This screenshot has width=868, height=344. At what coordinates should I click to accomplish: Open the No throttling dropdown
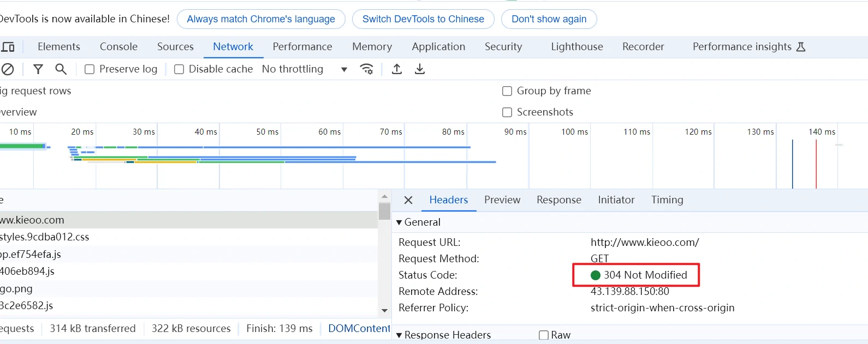pyautogui.click(x=305, y=69)
